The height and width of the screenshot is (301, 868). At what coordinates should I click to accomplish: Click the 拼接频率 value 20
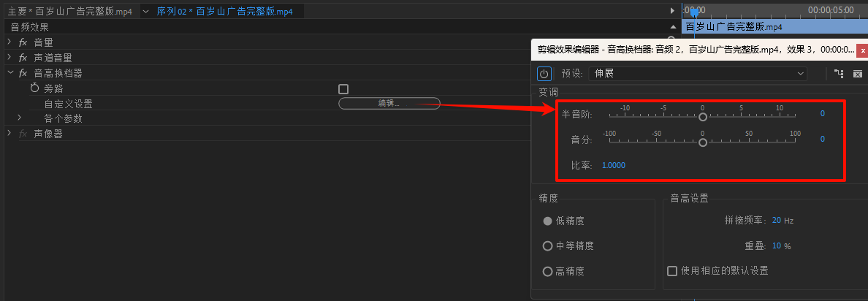(x=777, y=220)
